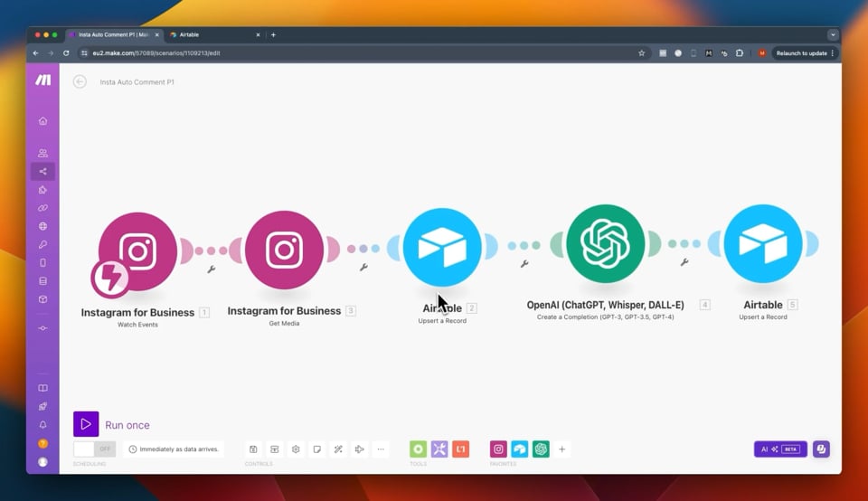
Task: Add OpenAI module from favorites
Action: (541, 449)
